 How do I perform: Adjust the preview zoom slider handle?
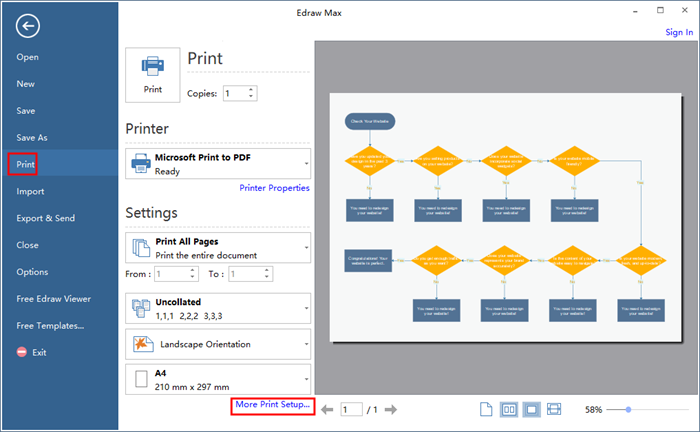[628, 409]
